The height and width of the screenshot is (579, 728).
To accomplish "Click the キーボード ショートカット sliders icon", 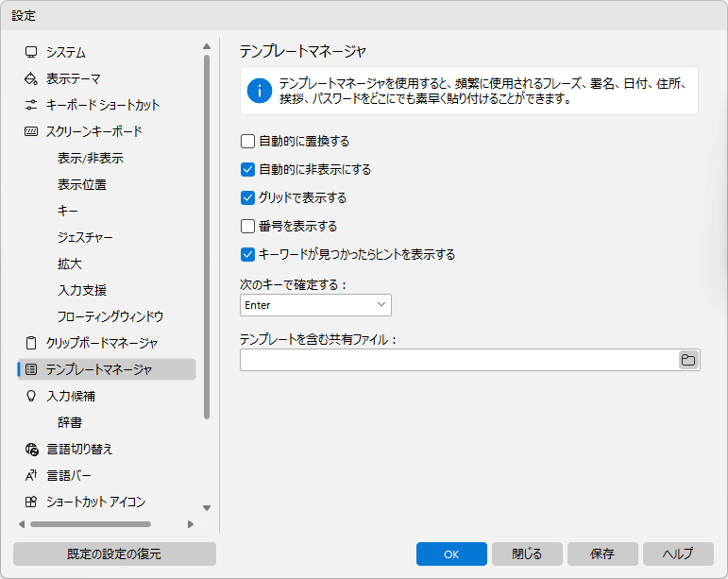I will pos(31,105).
